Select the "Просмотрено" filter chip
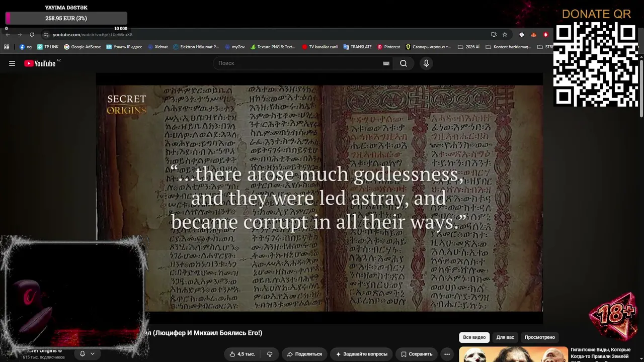 point(540,337)
